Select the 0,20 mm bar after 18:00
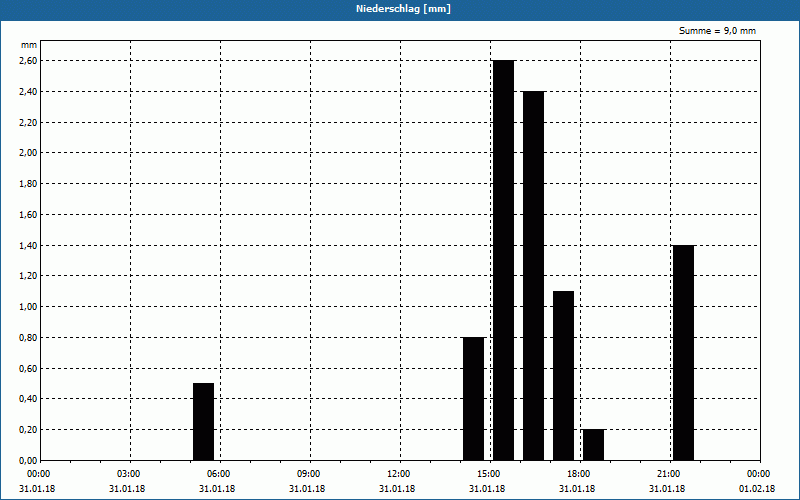 coord(593,445)
